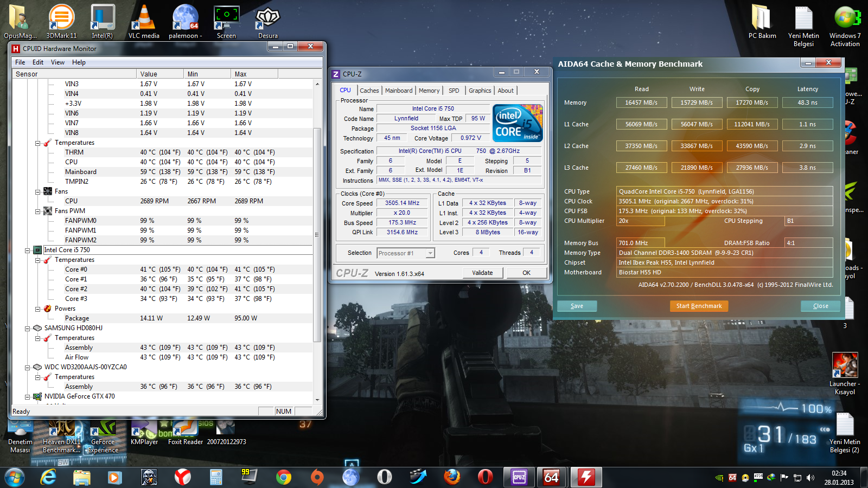Click the HWMonitor lightning icon in taskbar
868x488 pixels.
click(586, 477)
